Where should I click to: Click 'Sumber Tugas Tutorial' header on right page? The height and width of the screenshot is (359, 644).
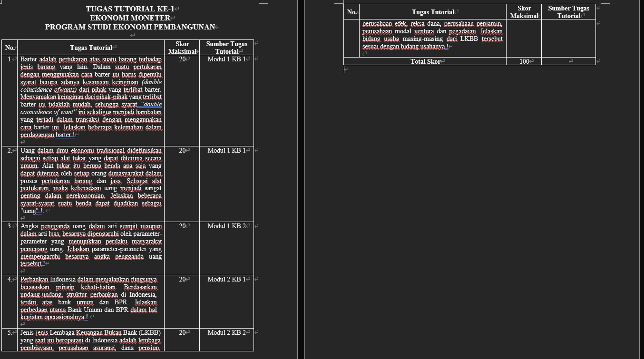pos(568,12)
